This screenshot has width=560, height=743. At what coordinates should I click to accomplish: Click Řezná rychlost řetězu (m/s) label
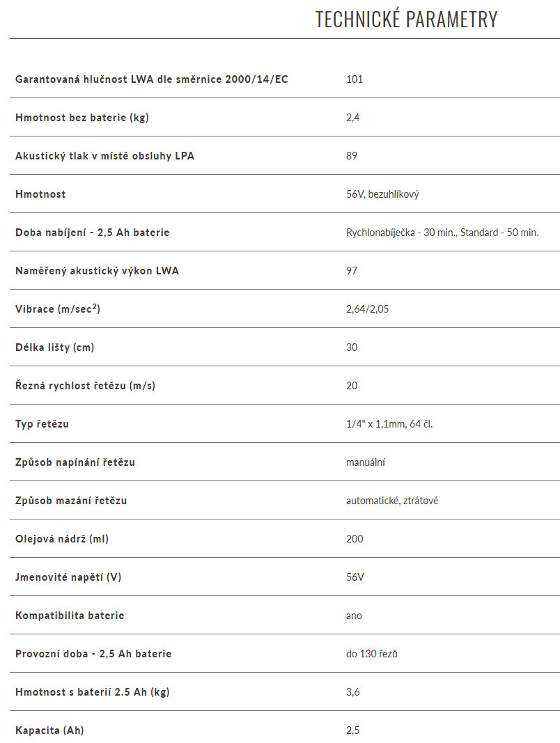pyautogui.click(x=85, y=386)
